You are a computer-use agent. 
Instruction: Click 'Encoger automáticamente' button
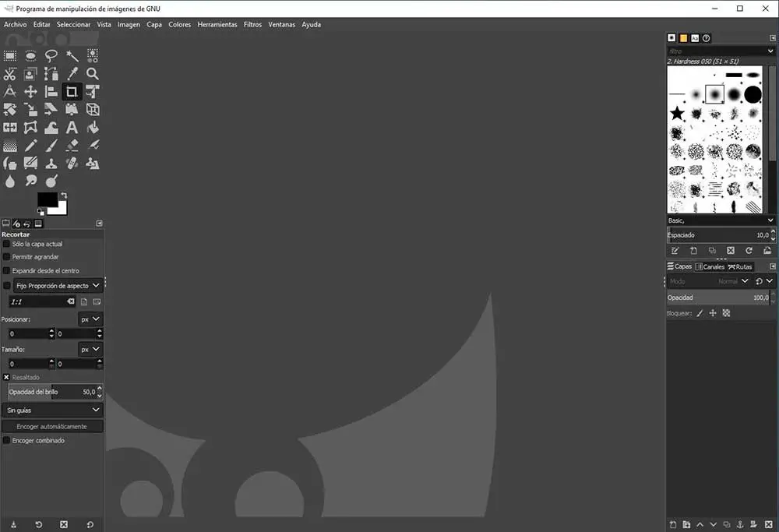pyautogui.click(x=52, y=427)
